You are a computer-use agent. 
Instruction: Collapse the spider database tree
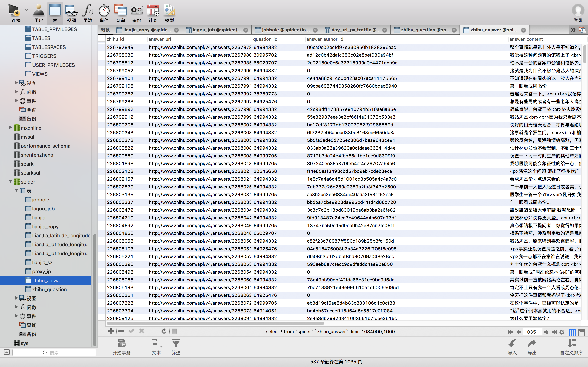pyautogui.click(x=10, y=181)
